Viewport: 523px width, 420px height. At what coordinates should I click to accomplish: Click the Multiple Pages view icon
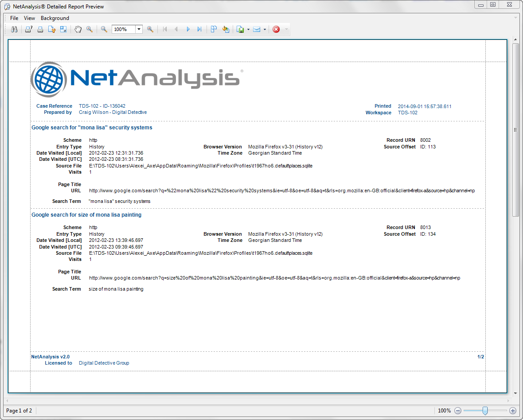214,29
